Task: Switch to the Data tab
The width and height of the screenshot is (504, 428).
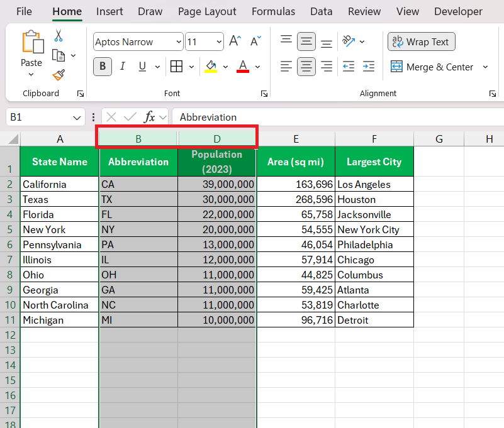Action: [322, 11]
